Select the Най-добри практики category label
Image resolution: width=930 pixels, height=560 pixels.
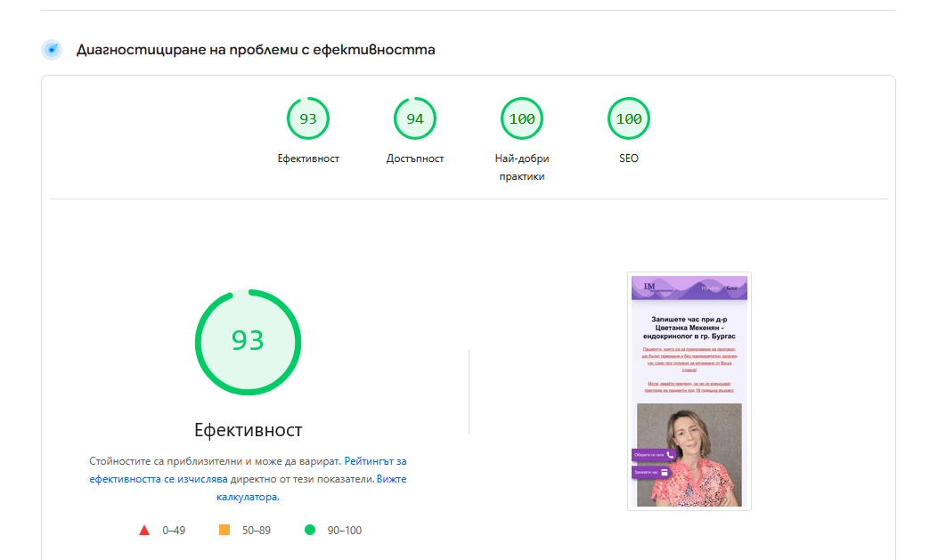[522, 167]
